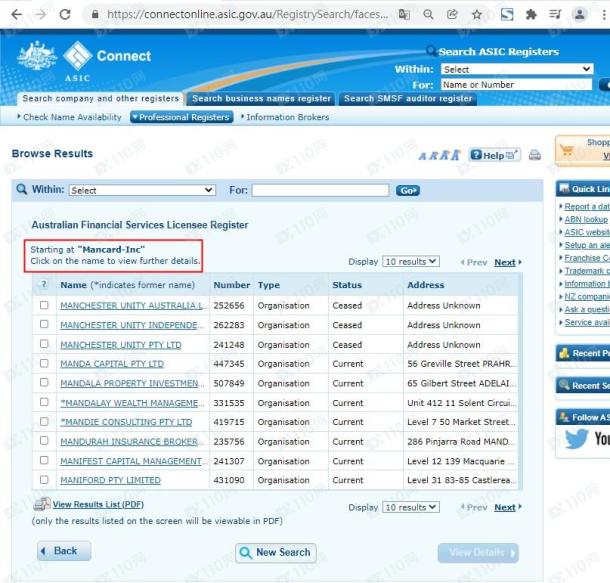Expand the top Display 10 results dropdown
The height and width of the screenshot is (583, 610).
point(411,262)
